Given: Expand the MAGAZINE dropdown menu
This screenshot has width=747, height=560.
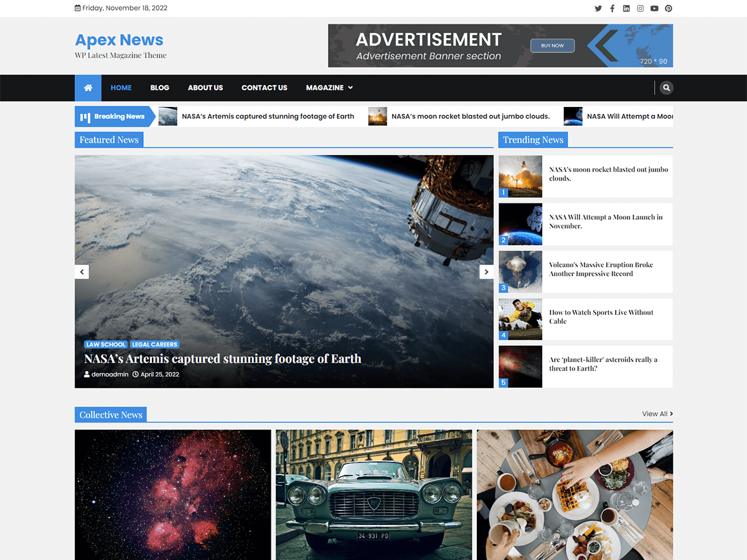Looking at the screenshot, I should (x=329, y=88).
